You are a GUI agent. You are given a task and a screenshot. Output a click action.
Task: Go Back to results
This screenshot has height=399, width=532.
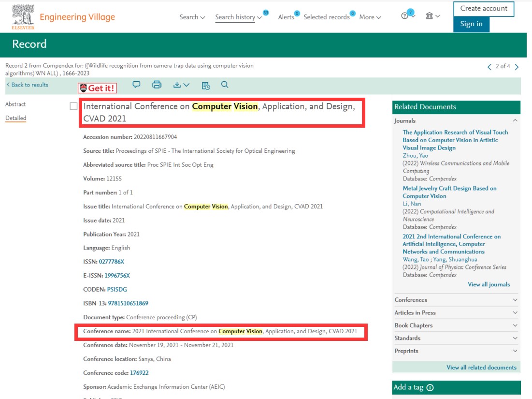[x=28, y=85]
